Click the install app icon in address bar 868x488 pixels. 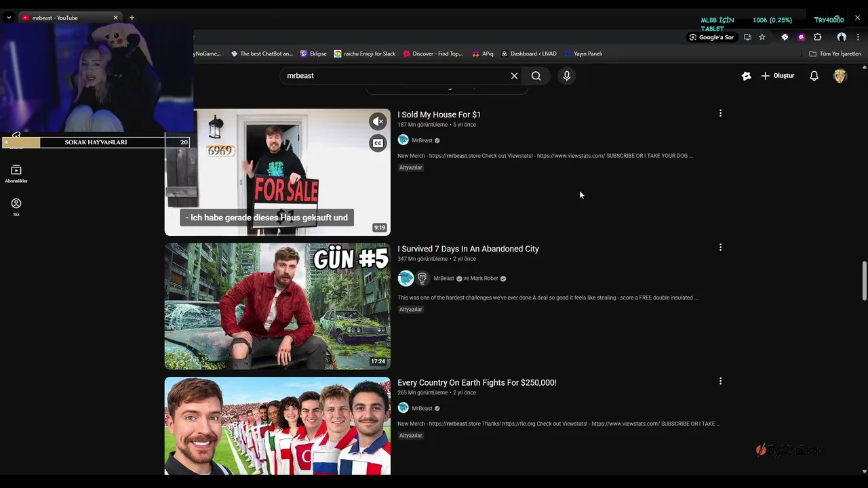[x=747, y=37]
